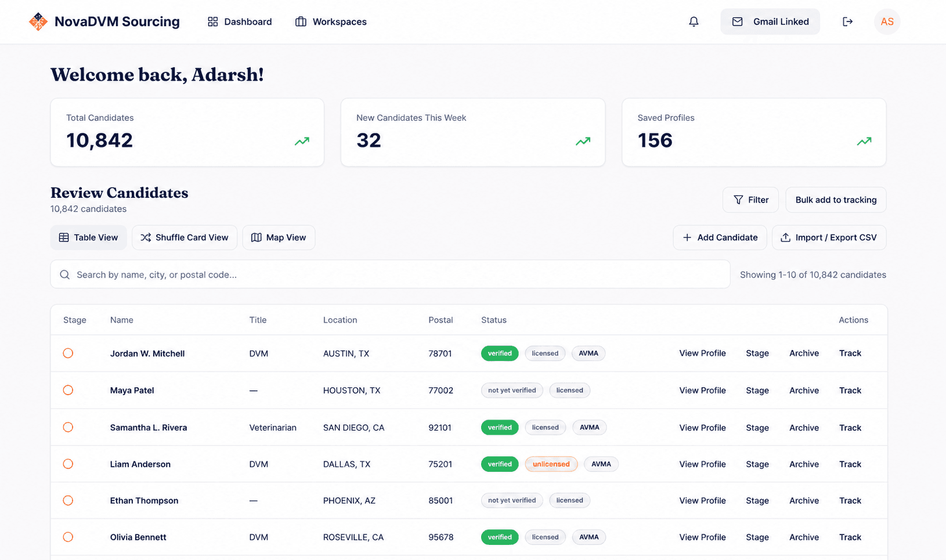Click the NovaDVM Sourcing logo
The image size is (946, 560).
click(38, 21)
